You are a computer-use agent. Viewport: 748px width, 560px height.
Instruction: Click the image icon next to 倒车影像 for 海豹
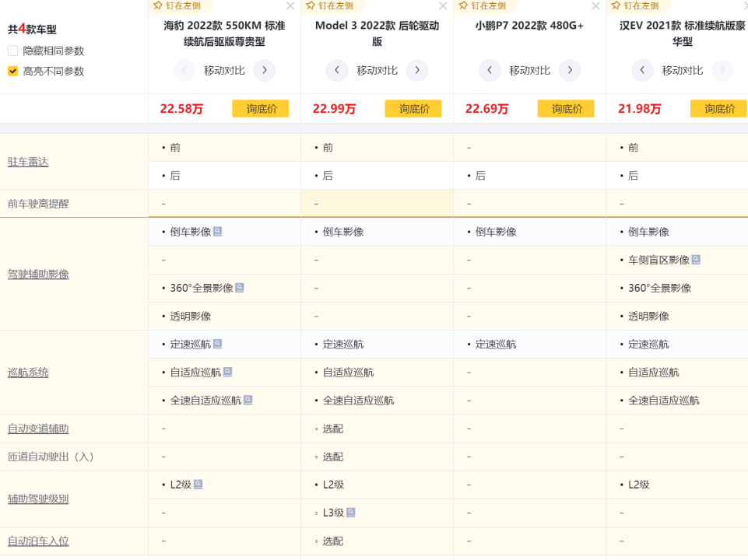point(218,232)
